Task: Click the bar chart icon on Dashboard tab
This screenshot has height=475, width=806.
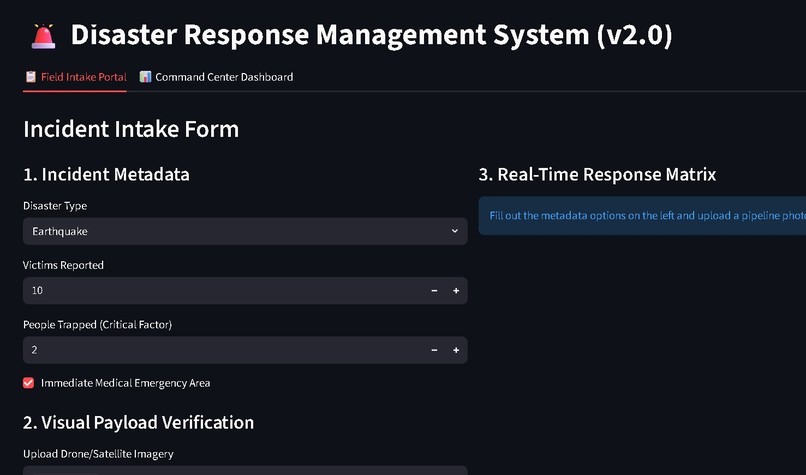Action: point(145,77)
